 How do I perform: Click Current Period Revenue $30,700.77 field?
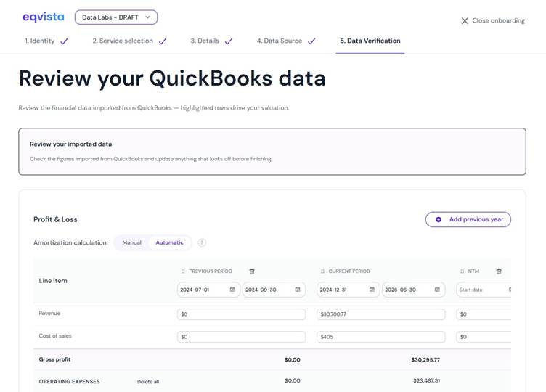(381, 314)
